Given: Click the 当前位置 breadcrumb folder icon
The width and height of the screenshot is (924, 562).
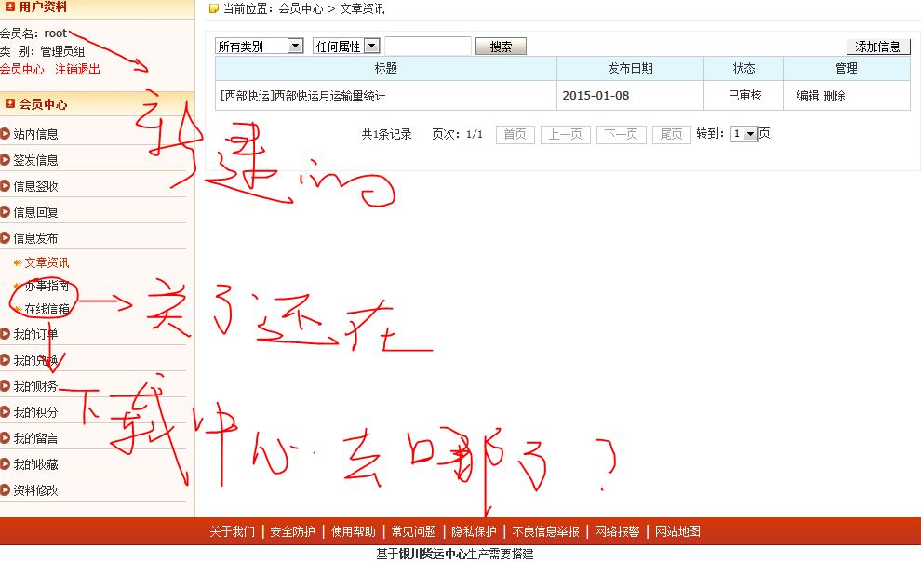Looking at the screenshot, I should (x=214, y=9).
